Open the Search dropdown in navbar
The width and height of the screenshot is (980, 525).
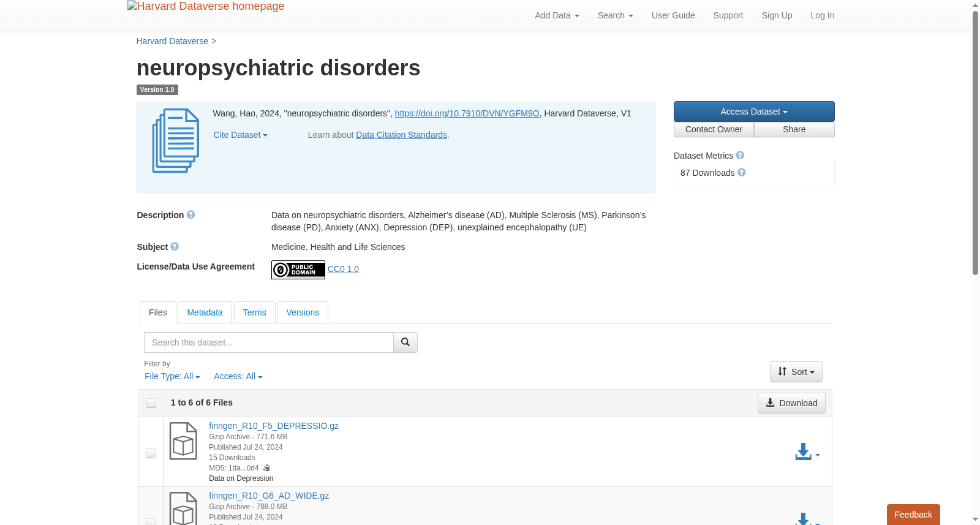tap(615, 15)
